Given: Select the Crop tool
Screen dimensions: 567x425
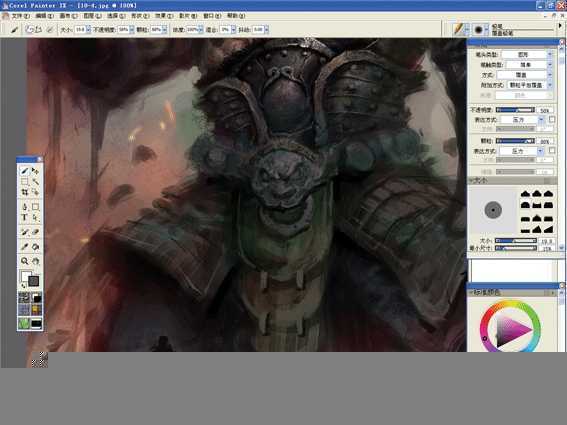Looking at the screenshot, I should 24,192.
